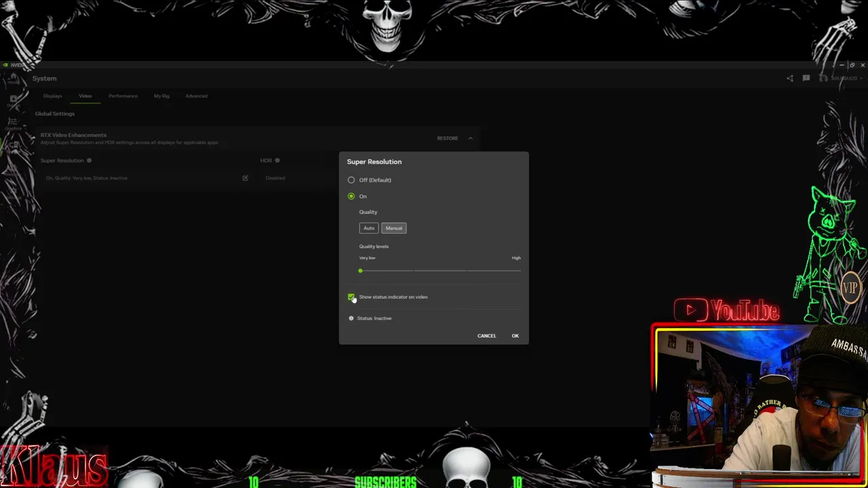Open the HDR info tooltip icon
The image size is (868, 488).
[277, 161]
